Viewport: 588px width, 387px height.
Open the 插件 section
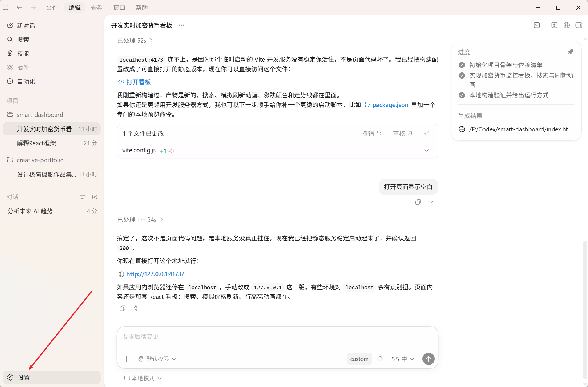coord(52,67)
